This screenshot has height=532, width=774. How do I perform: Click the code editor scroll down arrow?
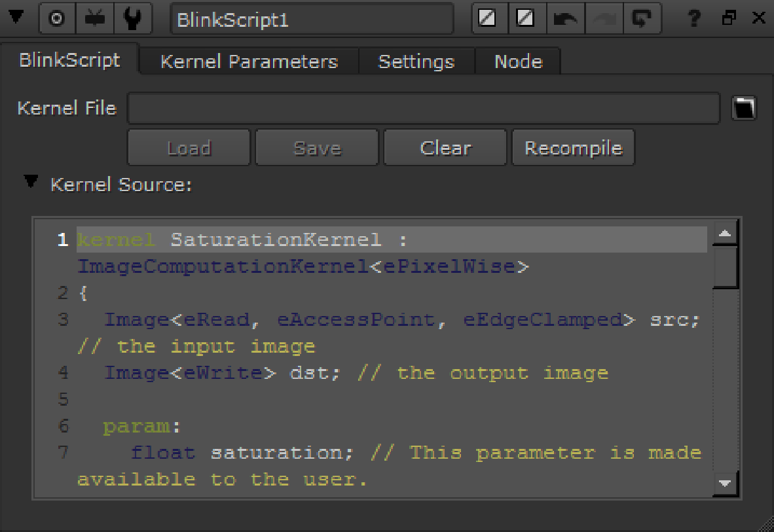click(x=725, y=484)
